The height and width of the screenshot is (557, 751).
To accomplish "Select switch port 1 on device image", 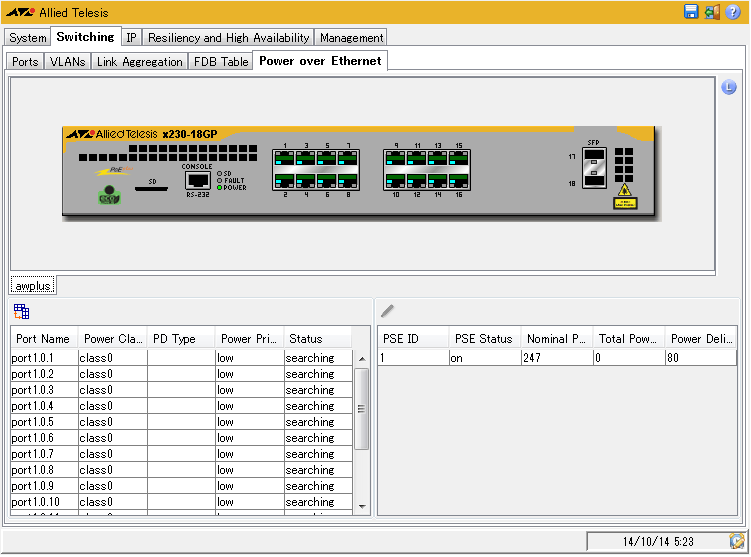I will [284, 158].
